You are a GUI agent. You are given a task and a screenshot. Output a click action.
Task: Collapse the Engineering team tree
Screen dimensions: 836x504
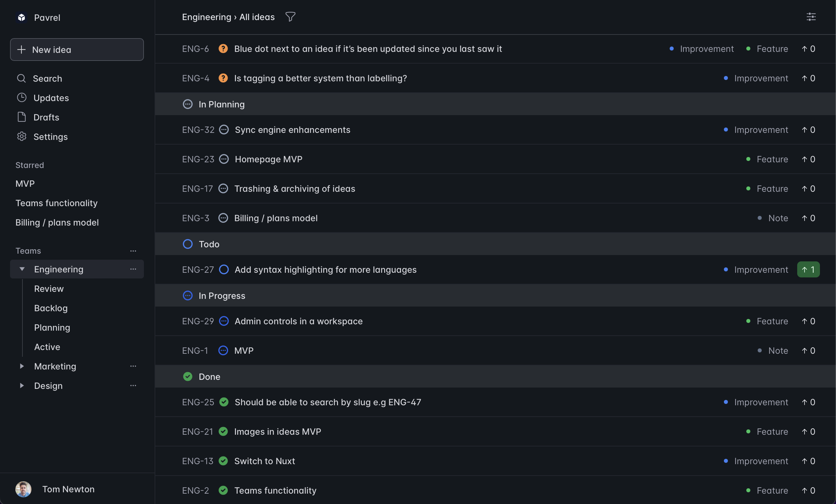point(22,269)
